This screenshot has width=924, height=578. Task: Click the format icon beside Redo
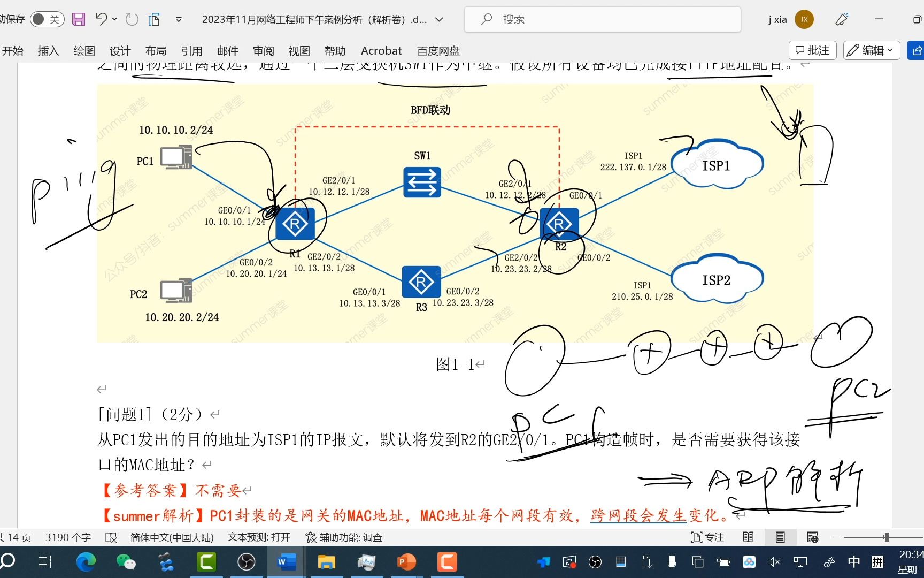(x=155, y=20)
